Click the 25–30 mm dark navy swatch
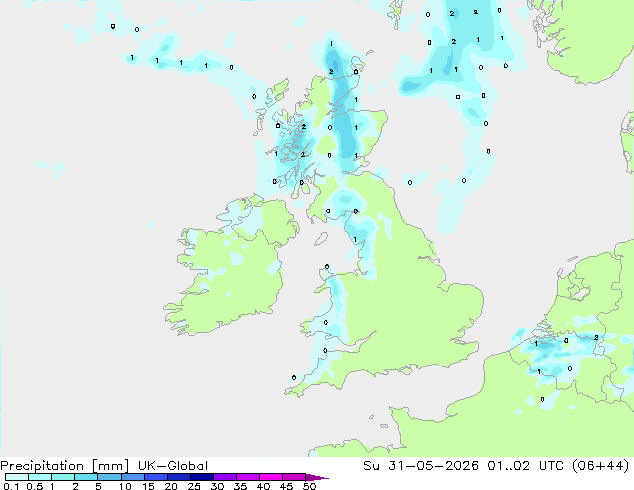 point(202,477)
